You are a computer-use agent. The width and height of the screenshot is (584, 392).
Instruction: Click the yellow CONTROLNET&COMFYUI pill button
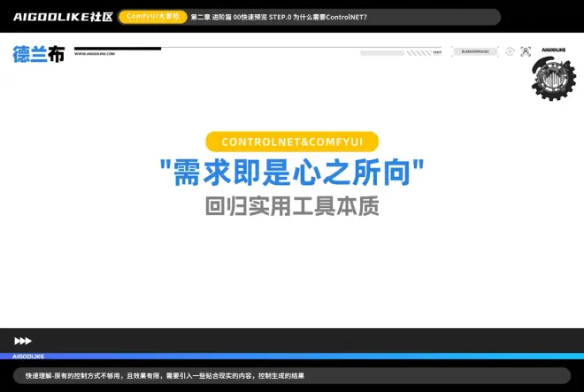(291, 142)
